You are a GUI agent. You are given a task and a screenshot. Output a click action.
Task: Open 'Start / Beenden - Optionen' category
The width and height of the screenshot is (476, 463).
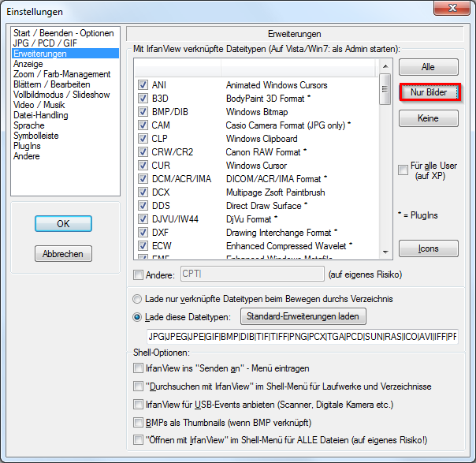(64, 33)
